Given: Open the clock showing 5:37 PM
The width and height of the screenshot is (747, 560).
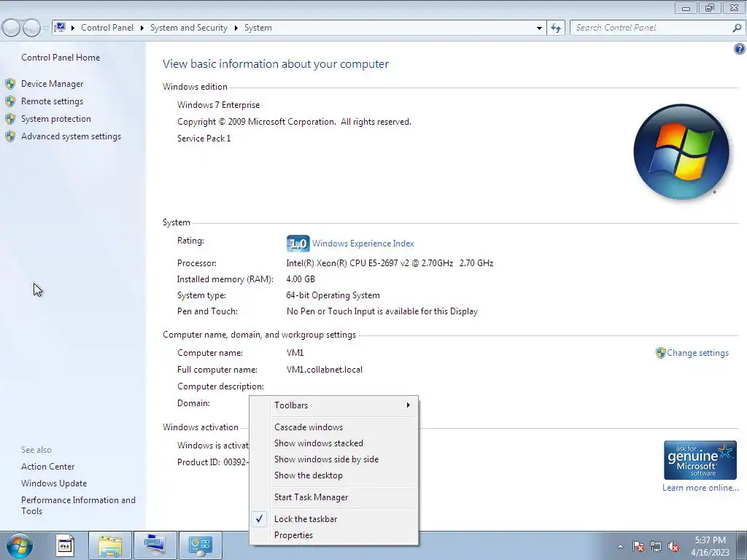Looking at the screenshot, I should (x=710, y=546).
